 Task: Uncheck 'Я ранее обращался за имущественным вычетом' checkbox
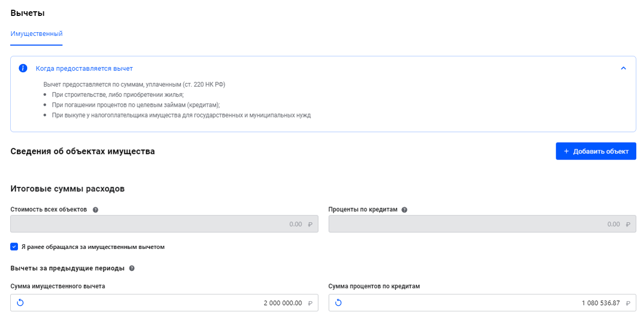14,247
